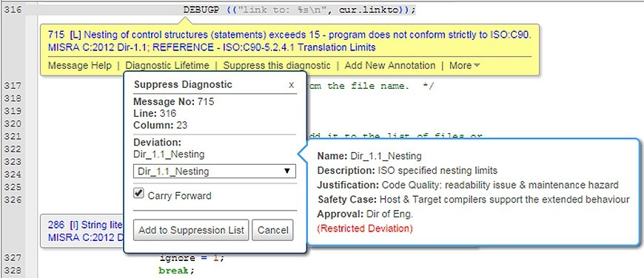Cancel the suppress diagnostic dialog
Image resolution: width=644 pixels, height=278 pixels.
click(272, 230)
